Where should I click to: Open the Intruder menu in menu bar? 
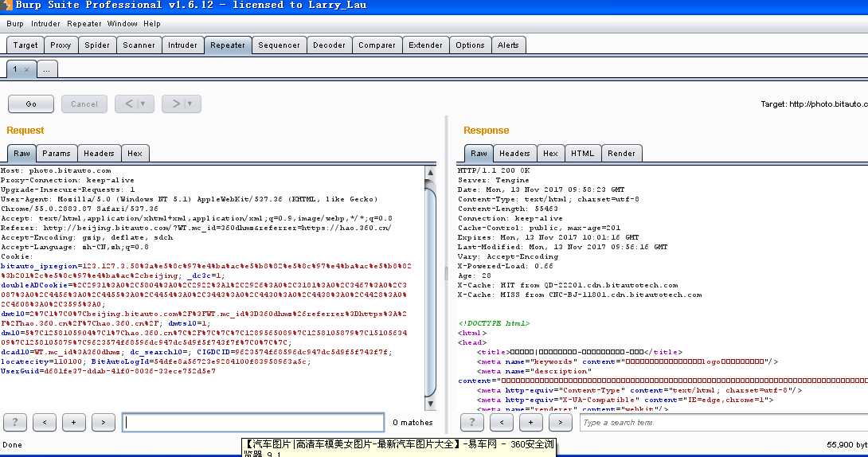45,24
